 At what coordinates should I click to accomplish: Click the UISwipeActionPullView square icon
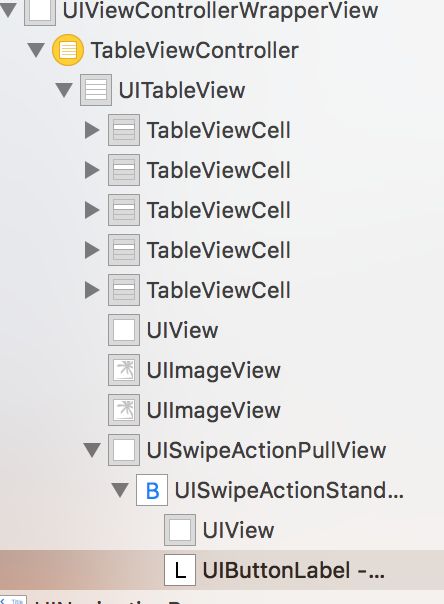click(x=124, y=450)
